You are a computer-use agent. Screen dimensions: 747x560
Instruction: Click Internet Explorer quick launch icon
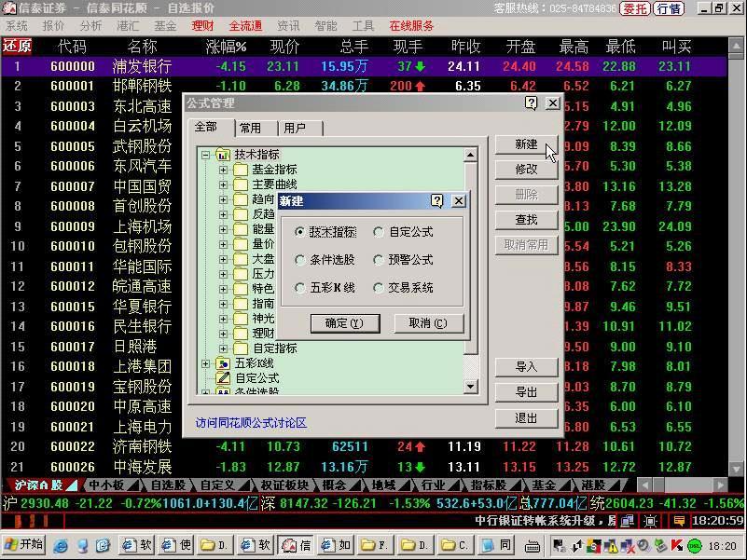pos(60,546)
